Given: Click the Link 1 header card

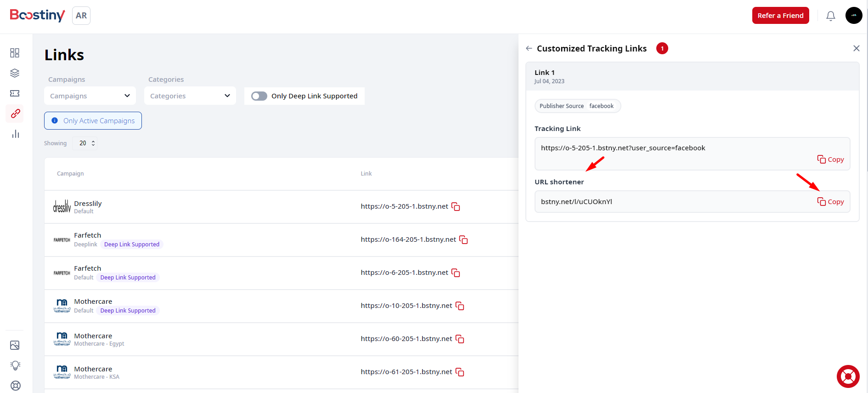Looking at the screenshot, I should click(x=692, y=76).
